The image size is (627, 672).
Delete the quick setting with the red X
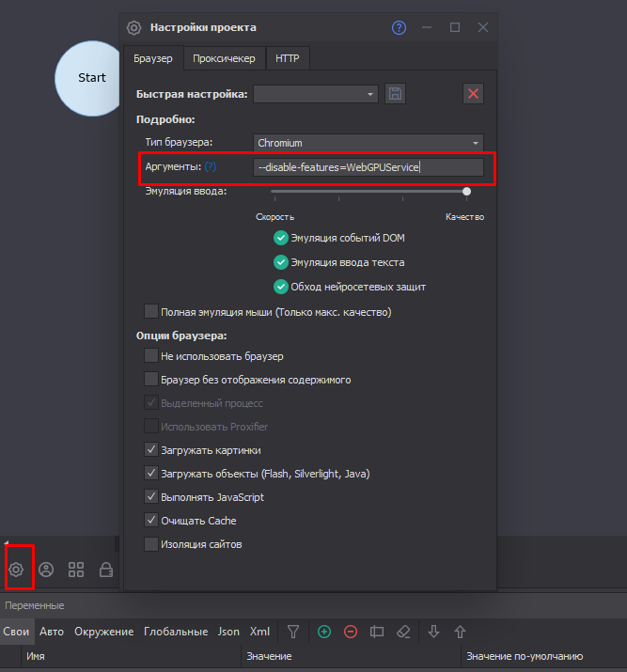click(x=473, y=93)
